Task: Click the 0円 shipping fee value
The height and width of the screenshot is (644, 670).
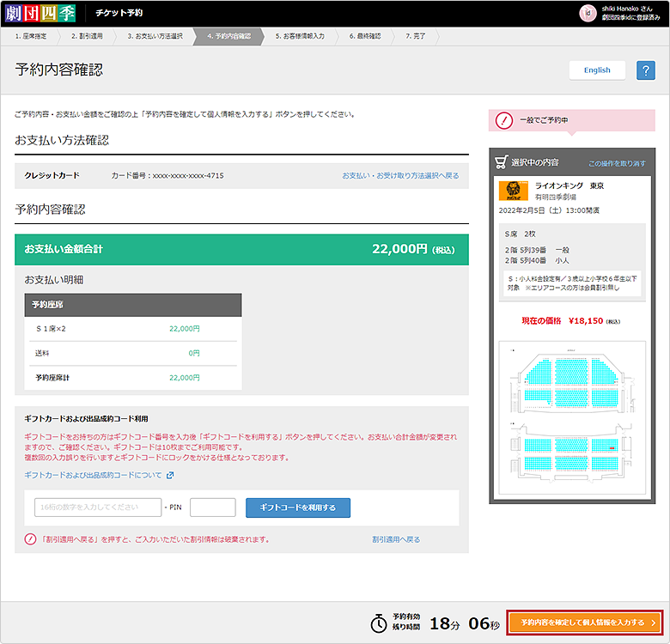Action: (x=194, y=353)
